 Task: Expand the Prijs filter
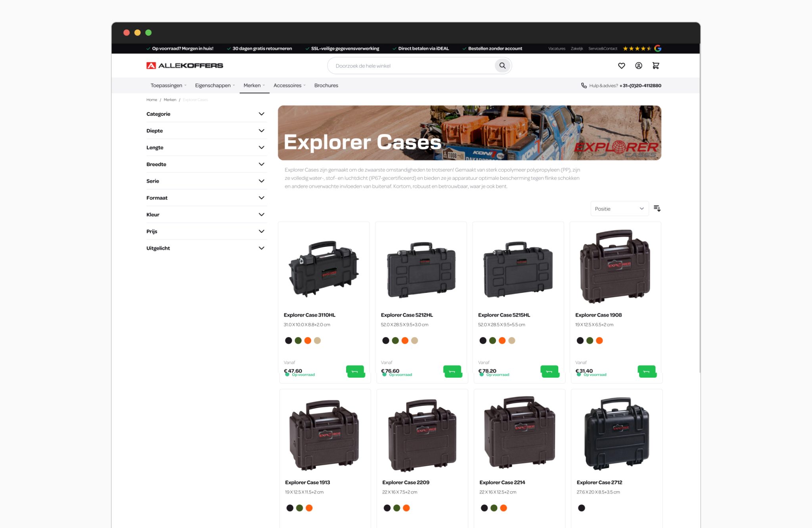click(207, 231)
